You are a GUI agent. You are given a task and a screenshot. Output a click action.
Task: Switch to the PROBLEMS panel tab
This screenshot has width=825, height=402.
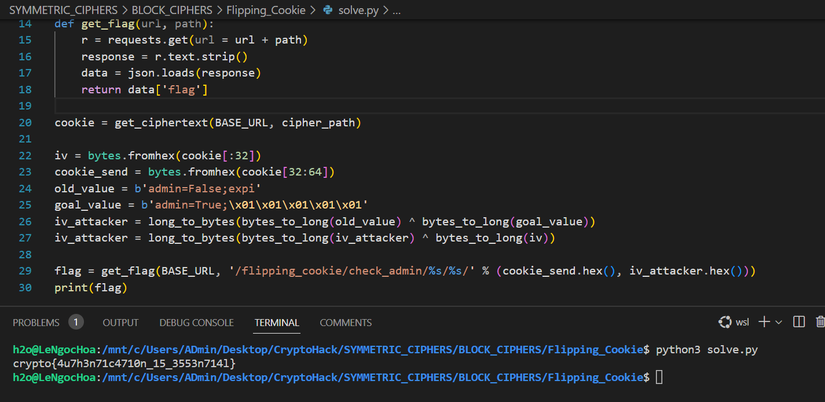pos(36,323)
